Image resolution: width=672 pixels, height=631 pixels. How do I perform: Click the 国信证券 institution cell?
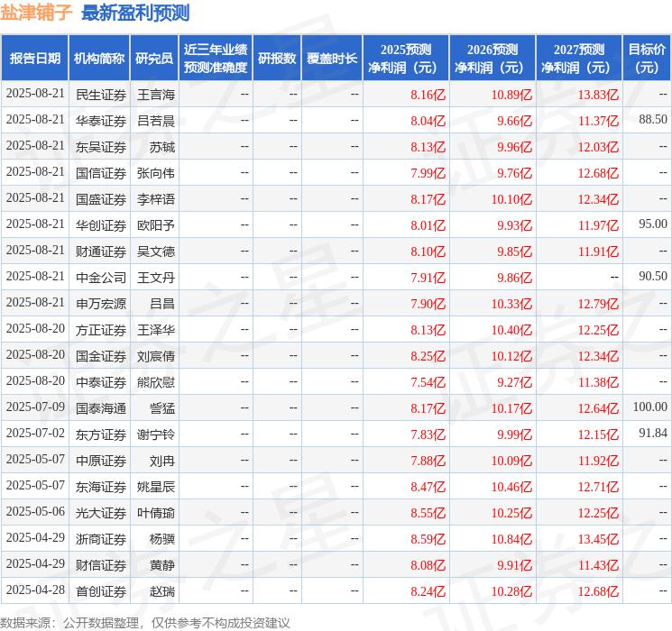coord(101,173)
